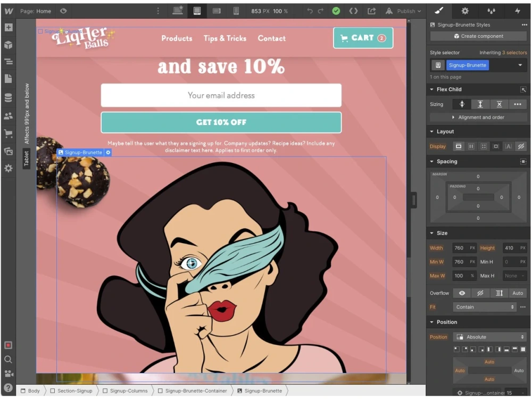Switch to the element Settings gear tab
Viewport: 532px width, 399px height.
pos(465,11)
